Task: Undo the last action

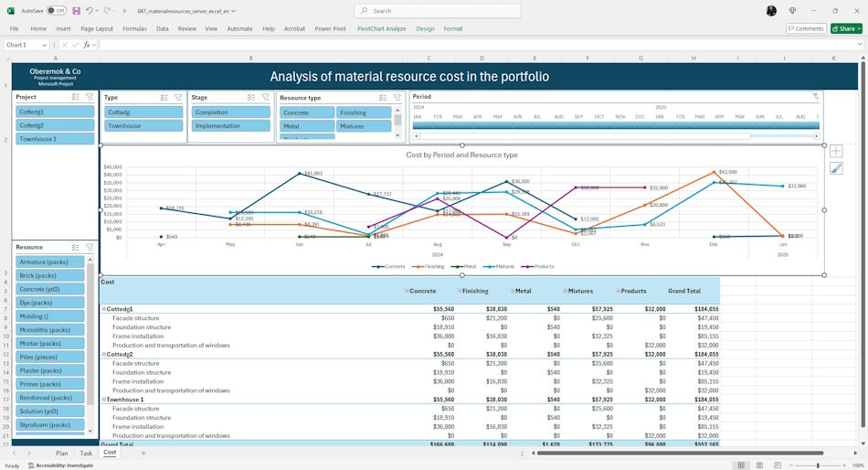Action: point(89,11)
